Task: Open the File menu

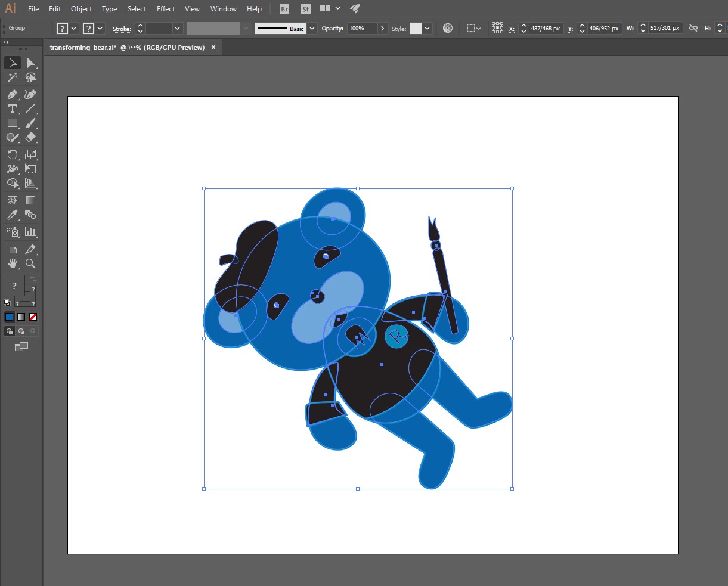Action: pyautogui.click(x=33, y=9)
